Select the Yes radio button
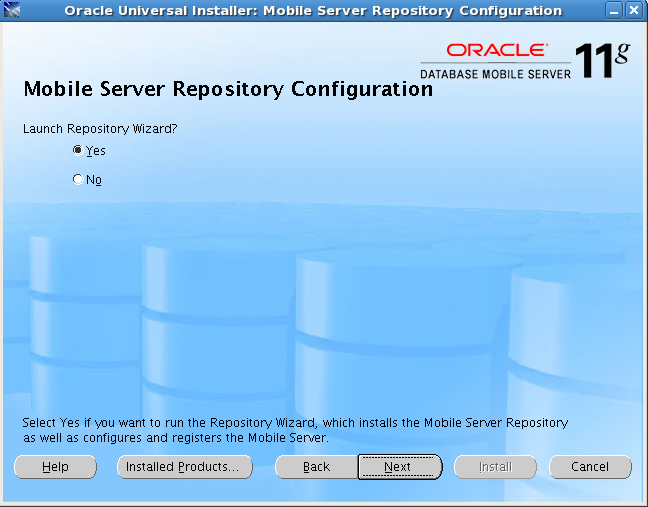Image resolution: width=648 pixels, height=507 pixels. click(78, 151)
